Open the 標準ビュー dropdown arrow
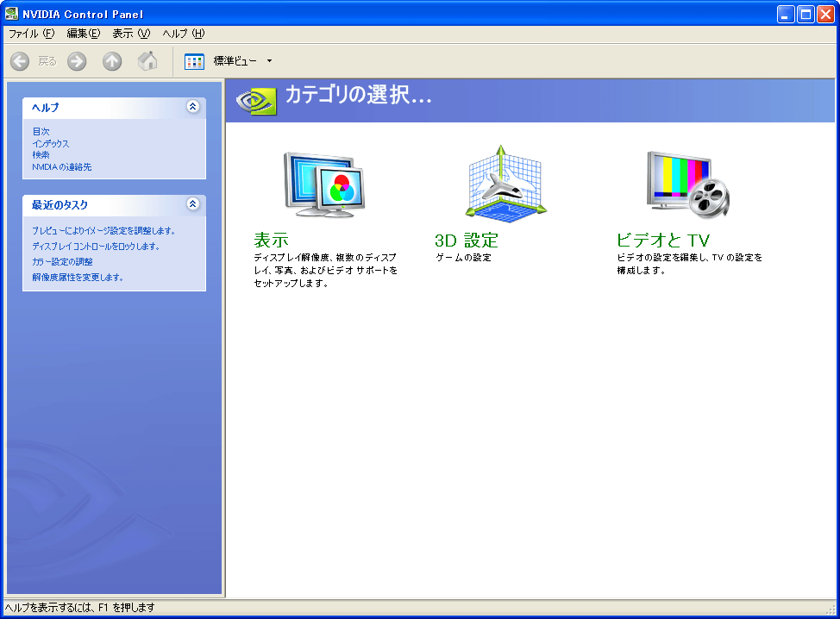Screen dimensions: 840x619 click(x=269, y=61)
